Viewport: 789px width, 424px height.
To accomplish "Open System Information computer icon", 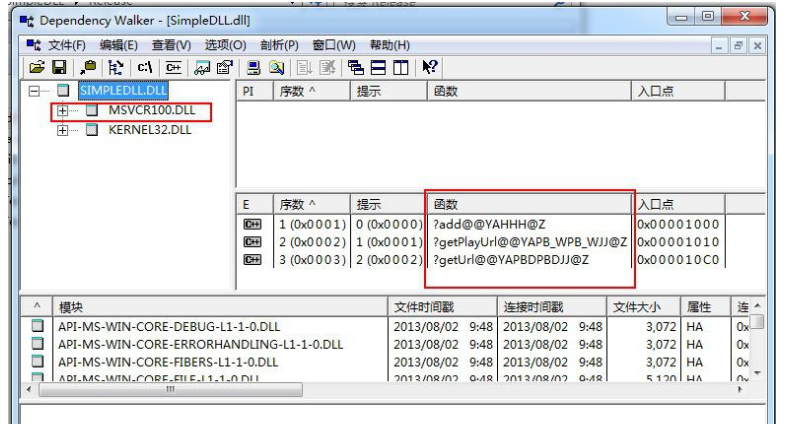I will click(254, 67).
